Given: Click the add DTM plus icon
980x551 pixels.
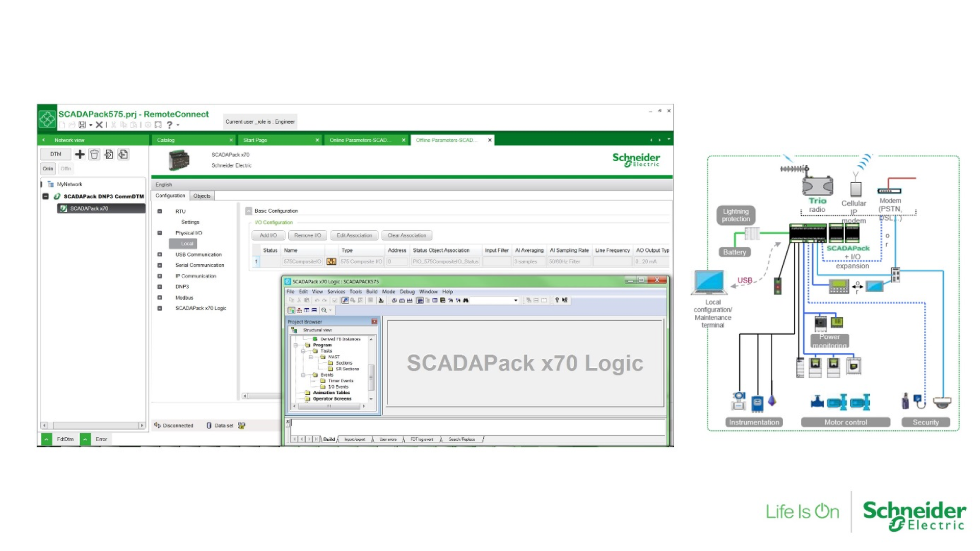Looking at the screenshot, I should (80, 154).
